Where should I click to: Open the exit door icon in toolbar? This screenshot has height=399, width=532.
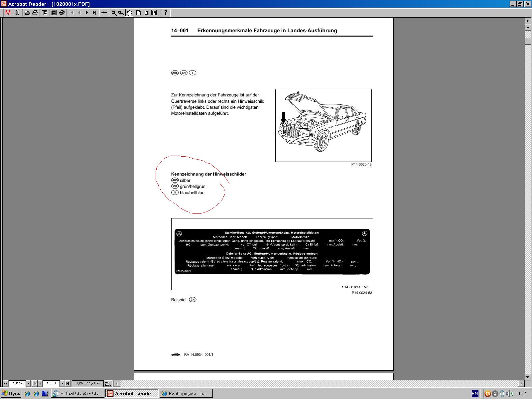click(17, 13)
